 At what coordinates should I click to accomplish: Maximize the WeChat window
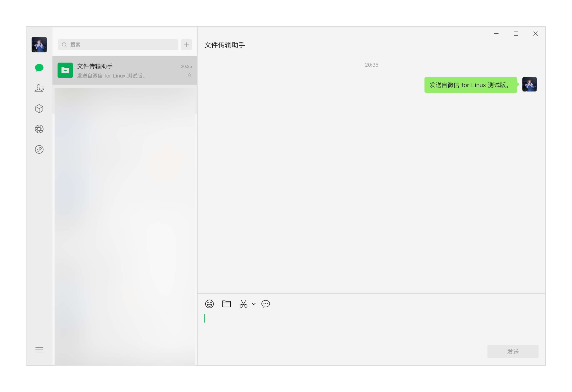[x=516, y=34]
